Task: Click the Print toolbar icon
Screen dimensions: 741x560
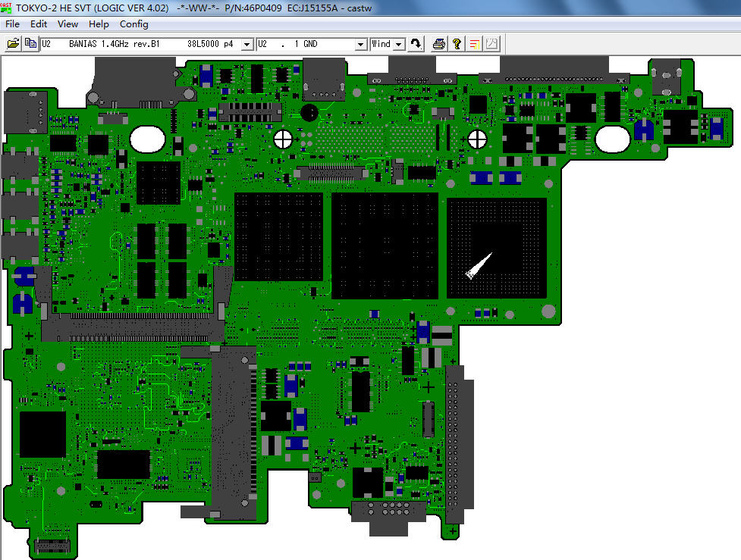Action: click(439, 44)
